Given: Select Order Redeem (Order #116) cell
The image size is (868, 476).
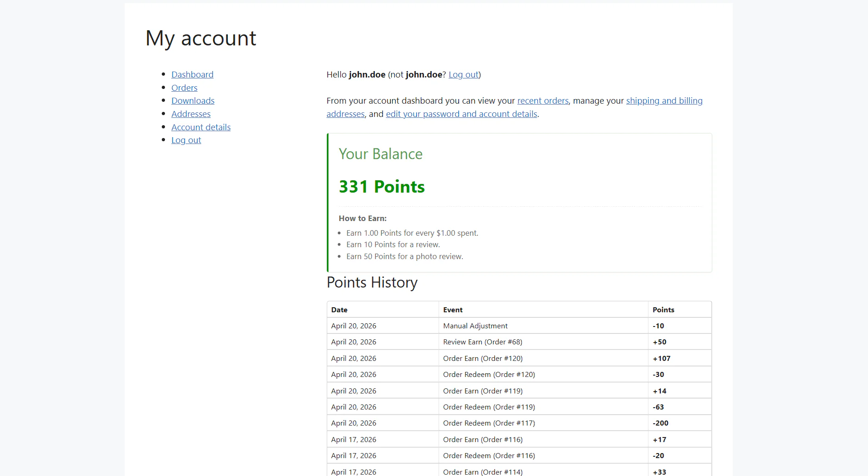Looking at the screenshot, I should point(543,455).
